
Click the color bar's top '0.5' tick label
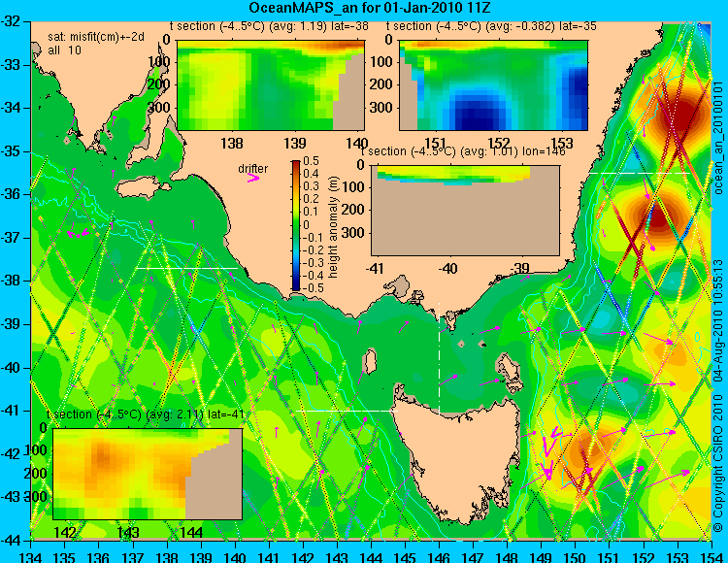311,161
